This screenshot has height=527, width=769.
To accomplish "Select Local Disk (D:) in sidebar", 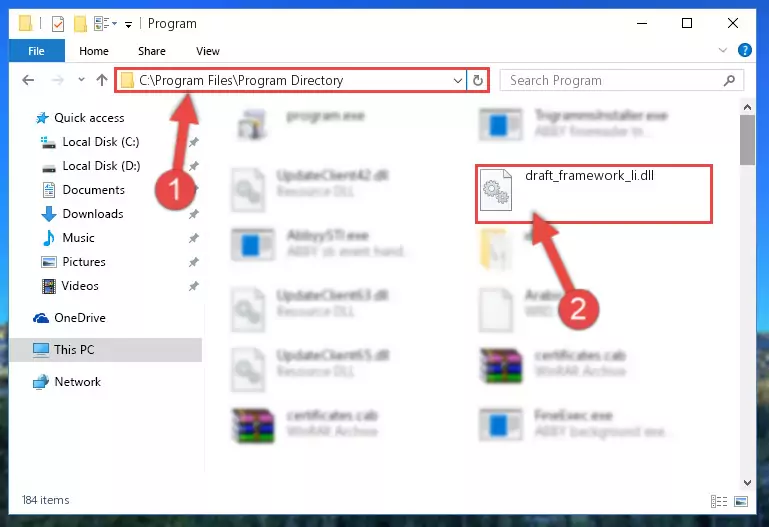I will click(x=101, y=166).
